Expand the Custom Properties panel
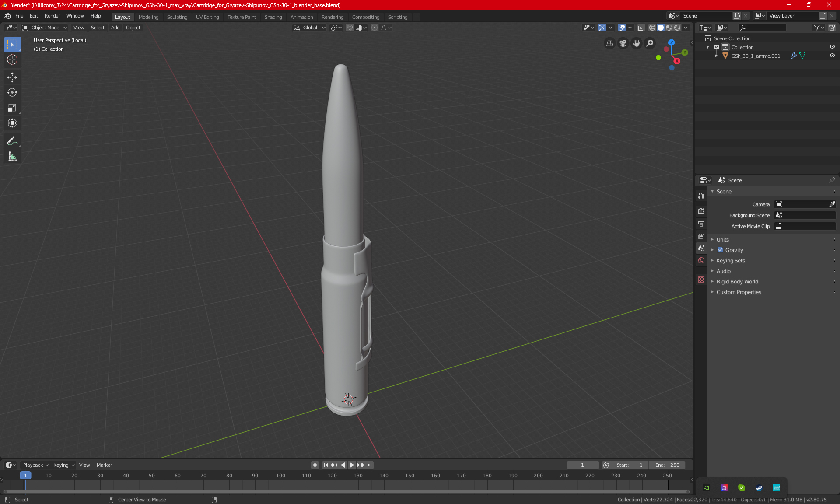 coord(738,292)
